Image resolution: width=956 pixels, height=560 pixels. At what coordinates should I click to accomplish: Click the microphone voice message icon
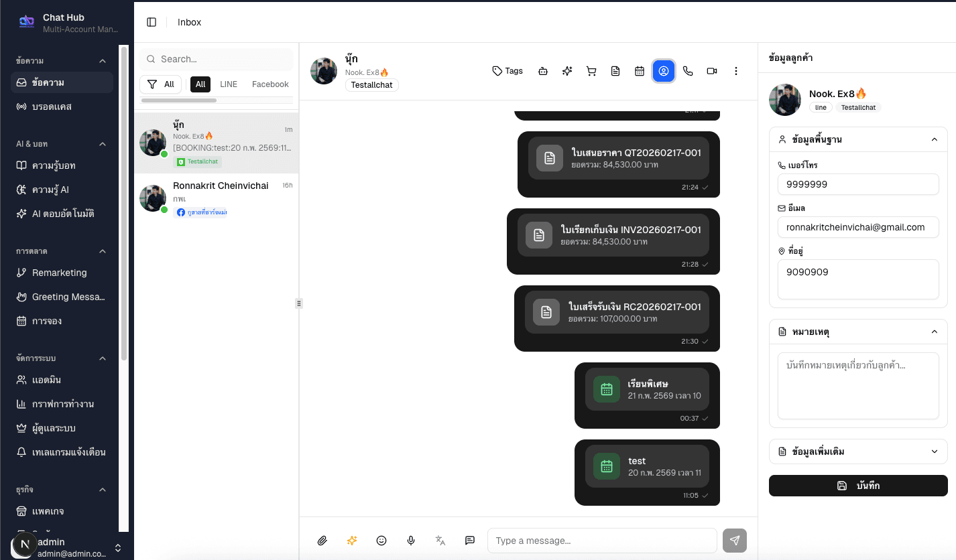tap(411, 541)
